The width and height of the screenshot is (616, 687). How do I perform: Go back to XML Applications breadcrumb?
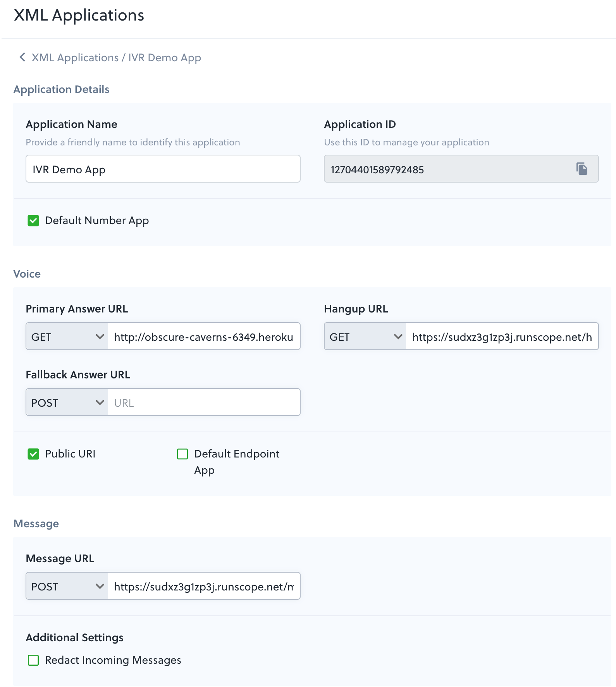click(75, 58)
